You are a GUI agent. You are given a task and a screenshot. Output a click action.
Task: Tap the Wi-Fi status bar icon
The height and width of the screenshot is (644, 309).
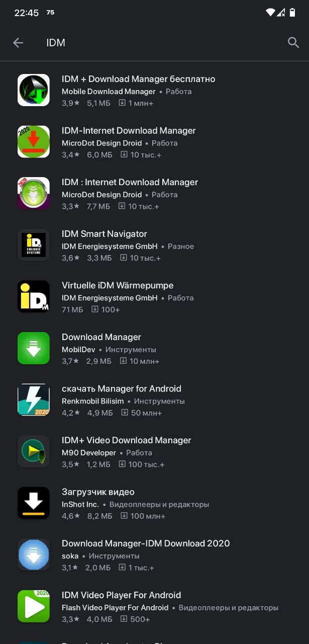pos(271,13)
